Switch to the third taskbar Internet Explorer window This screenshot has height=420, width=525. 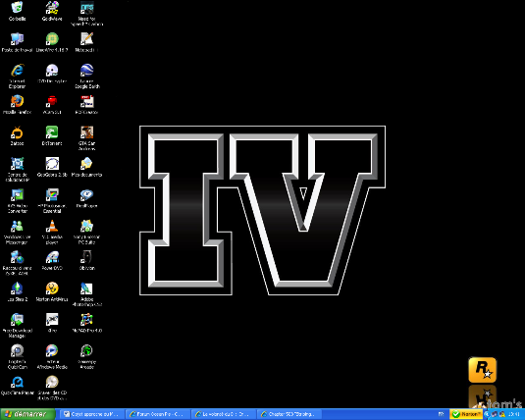tap(224, 414)
